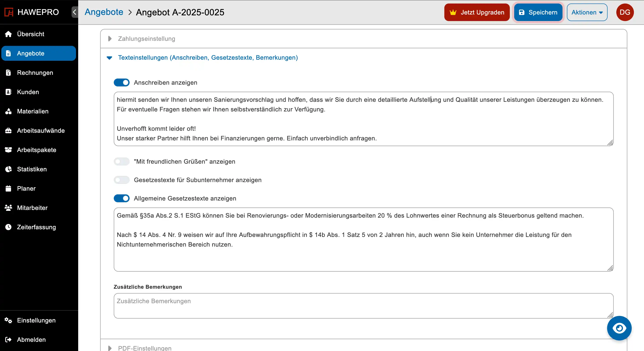Click the HAWEPRO logo icon

[x=9, y=12]
